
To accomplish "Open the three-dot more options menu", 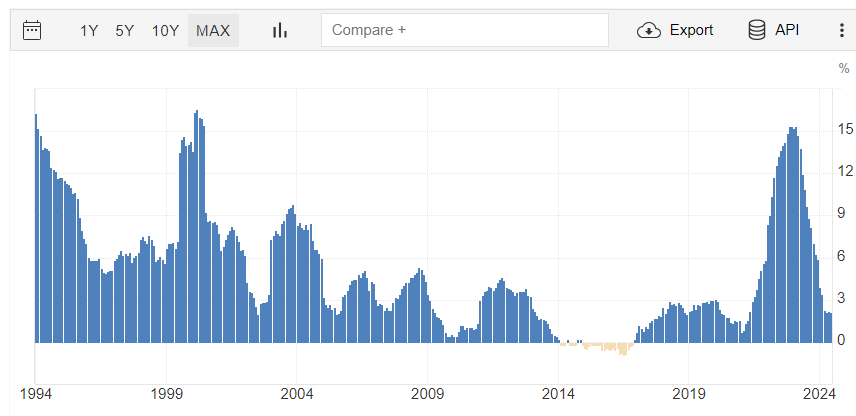I will tap(841, 30).
